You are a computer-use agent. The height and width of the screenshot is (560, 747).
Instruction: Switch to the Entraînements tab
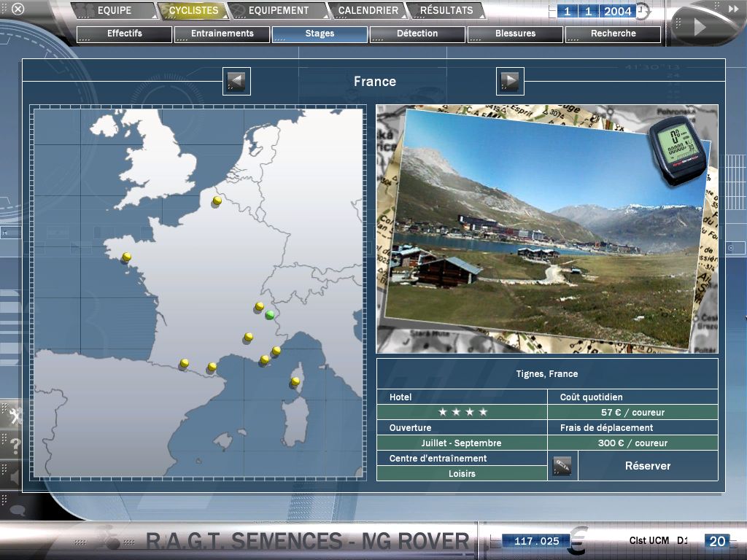coord(222,34)
